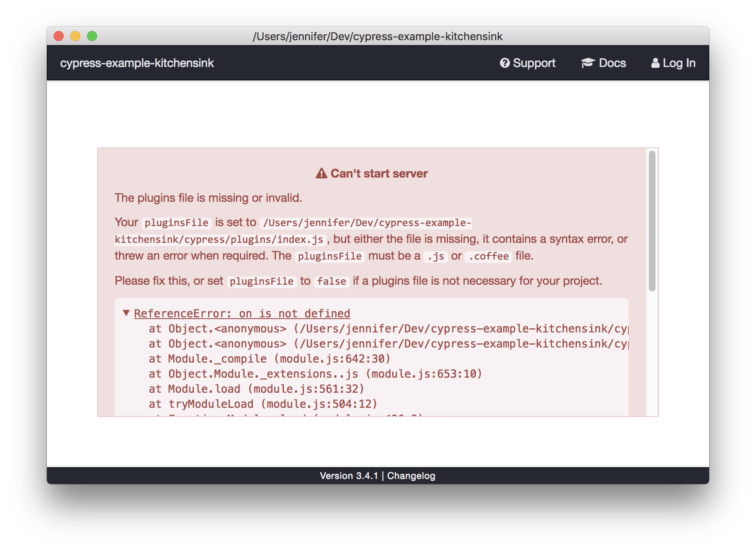This screenshot has height=551, width=756.
Task: Click the .js code snippet
Action: tap(436, 256)
